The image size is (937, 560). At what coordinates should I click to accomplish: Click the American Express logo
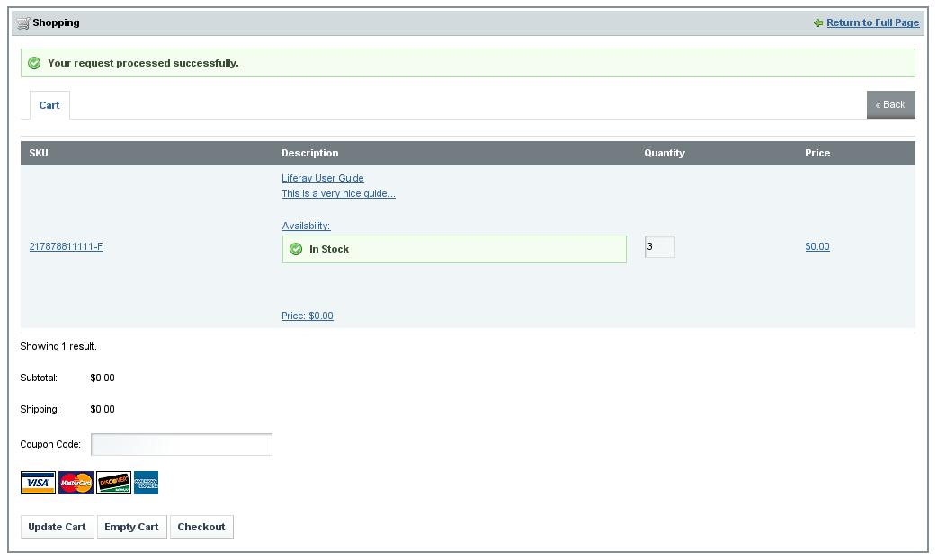(146, 483)
